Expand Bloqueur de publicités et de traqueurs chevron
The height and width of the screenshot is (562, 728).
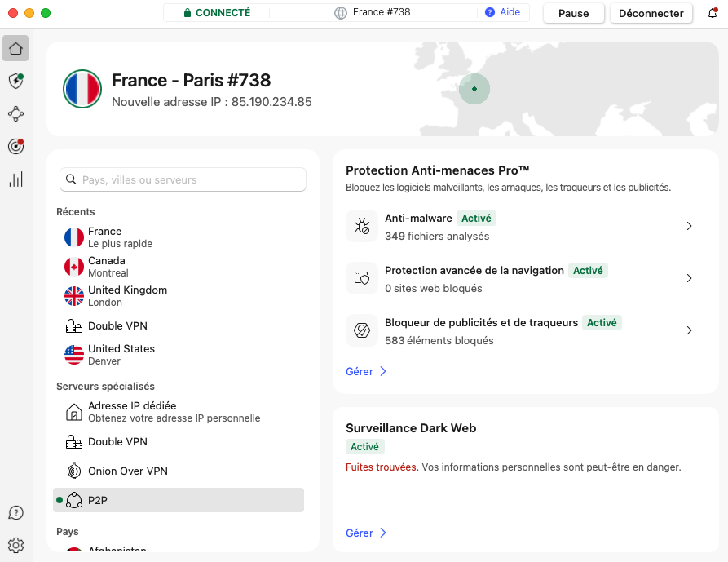(x=689, y=330)
